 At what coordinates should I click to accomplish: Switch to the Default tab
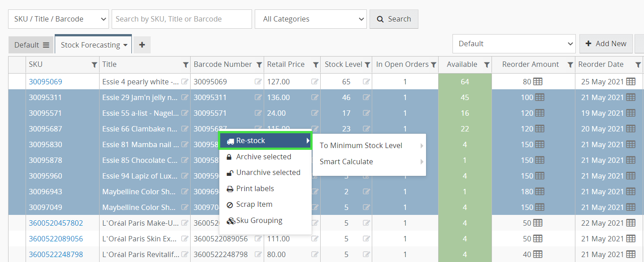(26, 45)
